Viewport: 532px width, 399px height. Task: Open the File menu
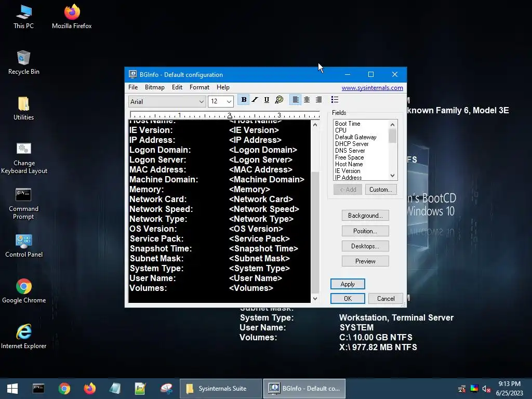coord(133,87)
